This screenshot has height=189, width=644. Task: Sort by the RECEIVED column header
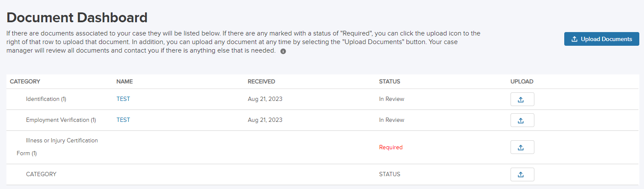(x=261, y=81)
